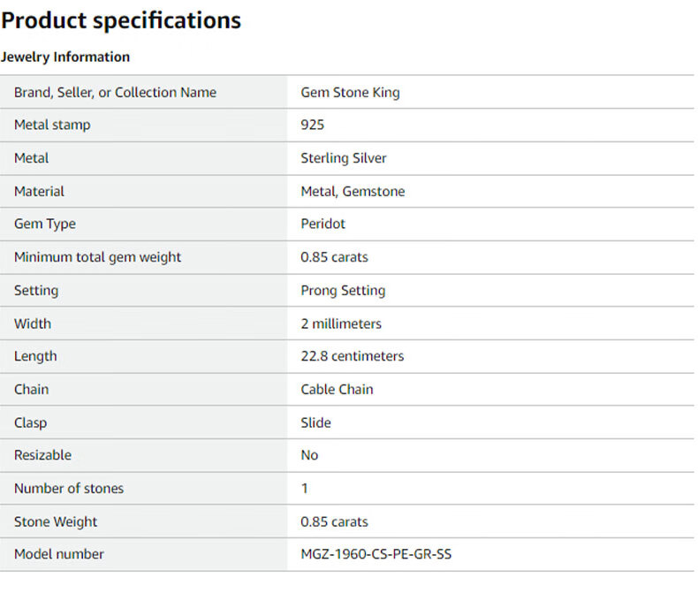Click the Sterling Silver metal value
Image resolution: width=698 pixels, height=616 pixels.
pyautogui.click(x=344, y=158)
